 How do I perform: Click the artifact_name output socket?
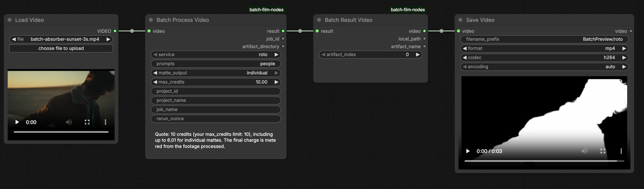pyautogui.click(x=425, y=46)
